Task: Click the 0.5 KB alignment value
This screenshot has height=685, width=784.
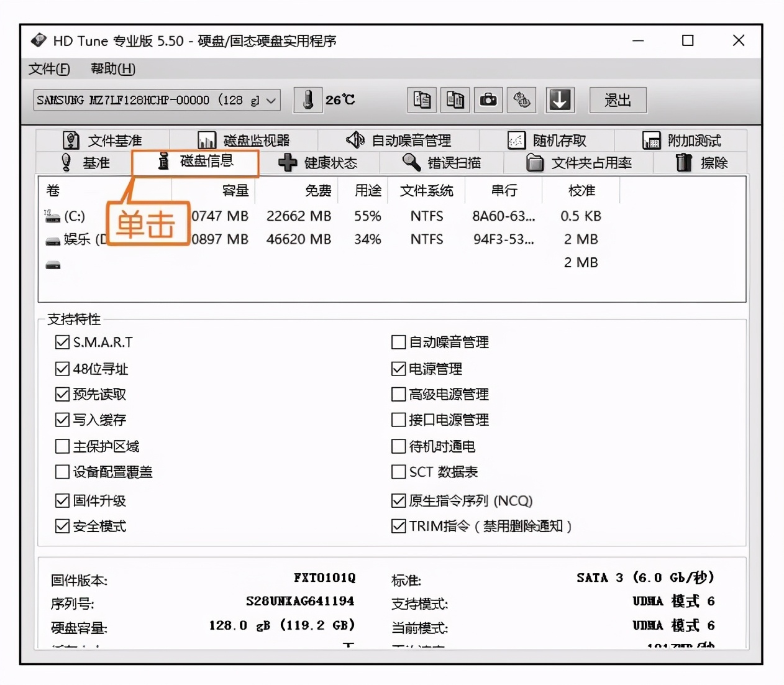Action: 581,216
